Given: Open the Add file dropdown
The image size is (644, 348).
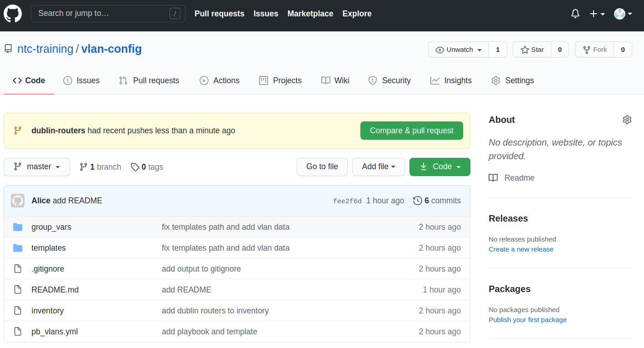Looking at the screenshot, I should coord(378,167).
